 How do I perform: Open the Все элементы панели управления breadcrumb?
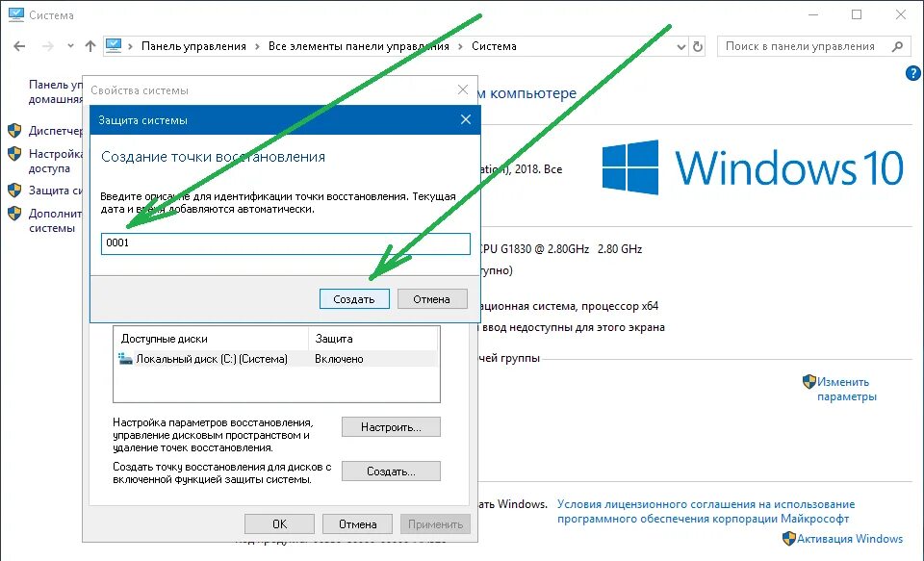[x=358, y=46]
